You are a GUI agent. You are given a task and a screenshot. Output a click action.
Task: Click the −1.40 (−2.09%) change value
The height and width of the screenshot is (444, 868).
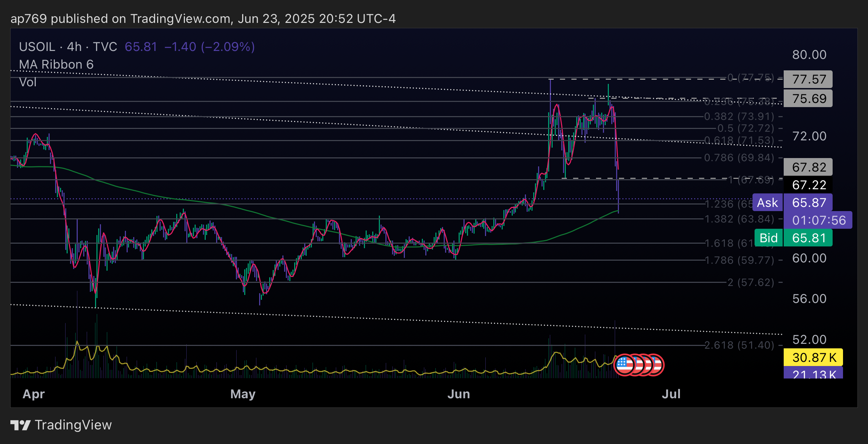coord(210,47)
